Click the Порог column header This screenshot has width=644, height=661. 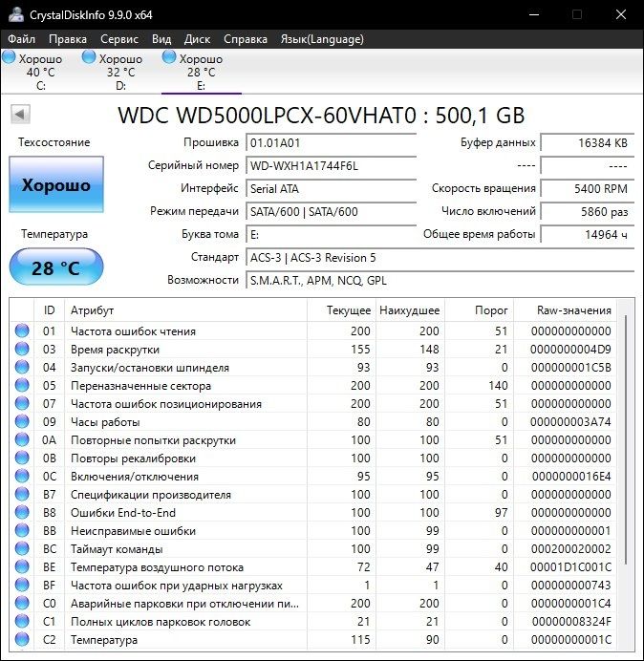coord(479,310)
